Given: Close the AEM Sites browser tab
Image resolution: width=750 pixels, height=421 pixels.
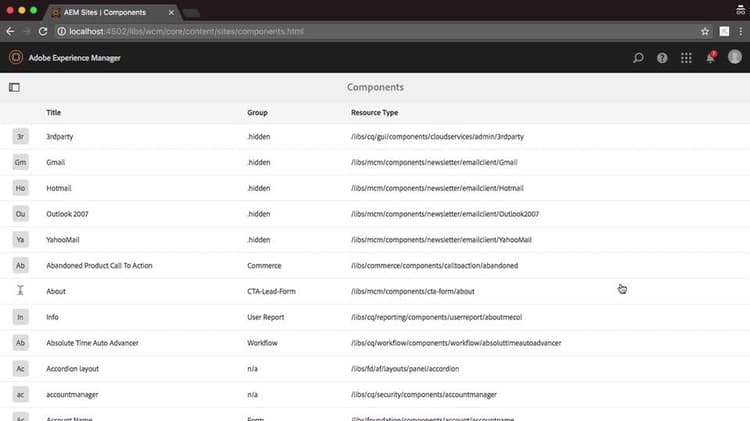Looking at the screenshot, I should point(171,12).
